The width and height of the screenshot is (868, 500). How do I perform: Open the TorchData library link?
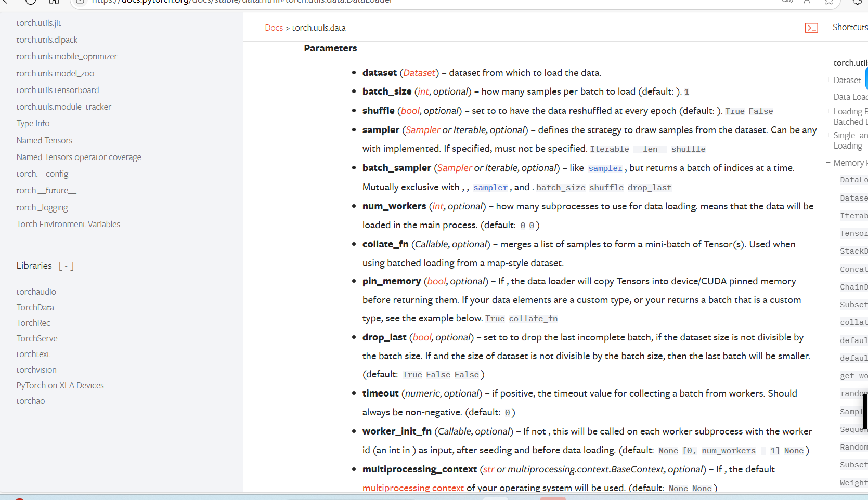click(x=35, y=308)
